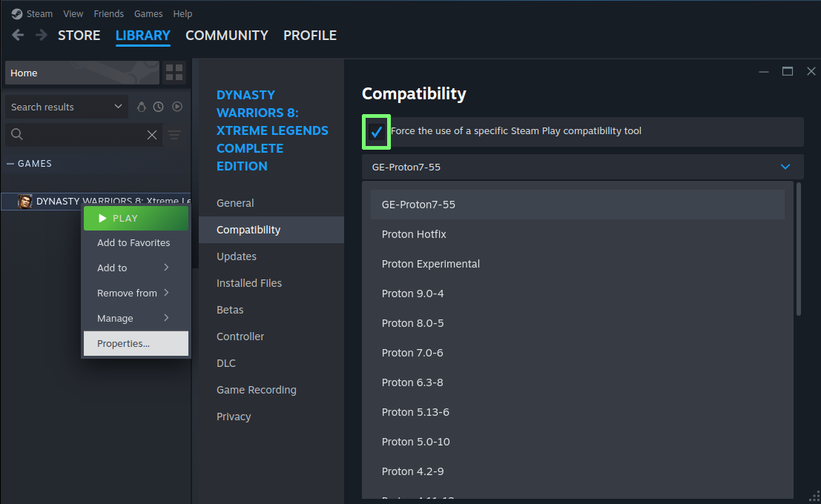Click the ready-to-play filter icon
821x504 pixels.
coord(177,107)
